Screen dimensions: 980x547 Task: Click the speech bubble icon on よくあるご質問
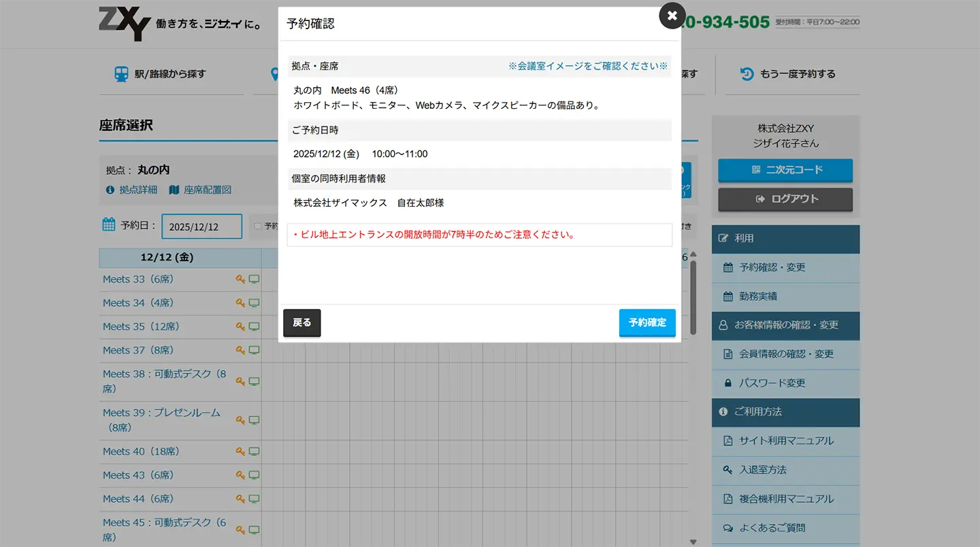point(730,528)
